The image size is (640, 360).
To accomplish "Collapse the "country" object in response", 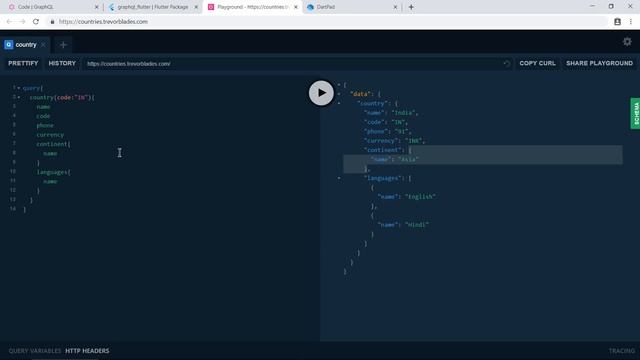I will coord(339,104).
